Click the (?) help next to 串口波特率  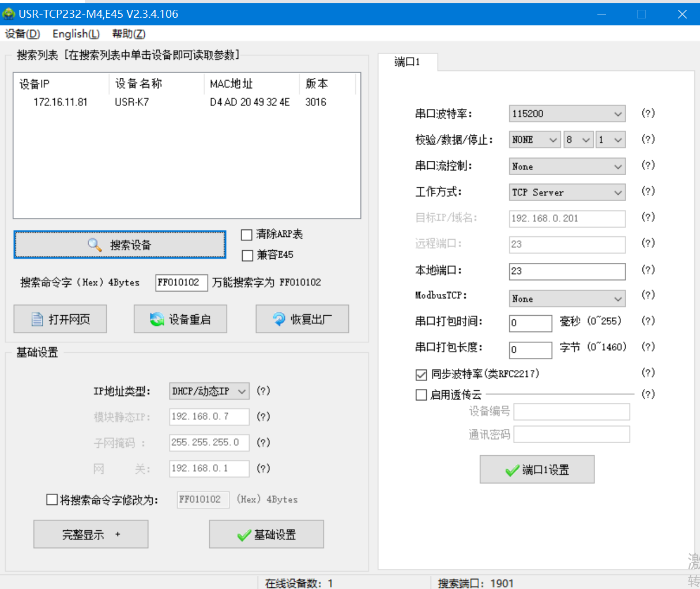point(648,114)
